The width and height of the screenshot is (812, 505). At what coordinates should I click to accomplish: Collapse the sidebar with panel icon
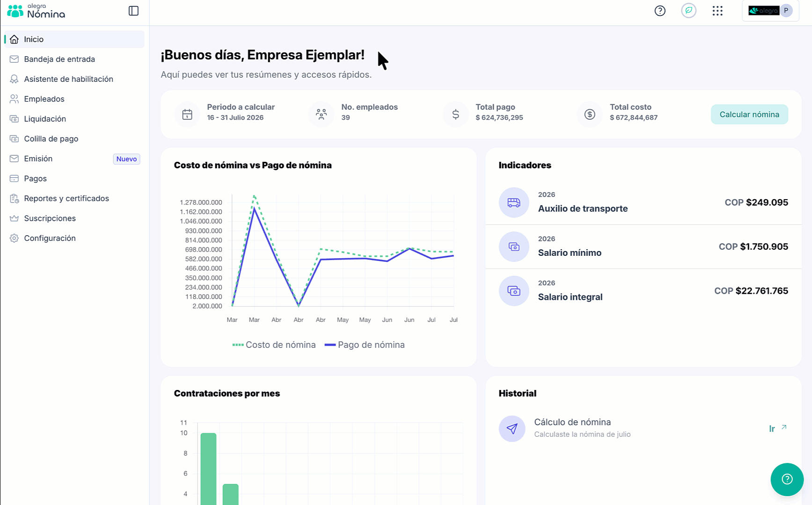(x=133, y=11)
